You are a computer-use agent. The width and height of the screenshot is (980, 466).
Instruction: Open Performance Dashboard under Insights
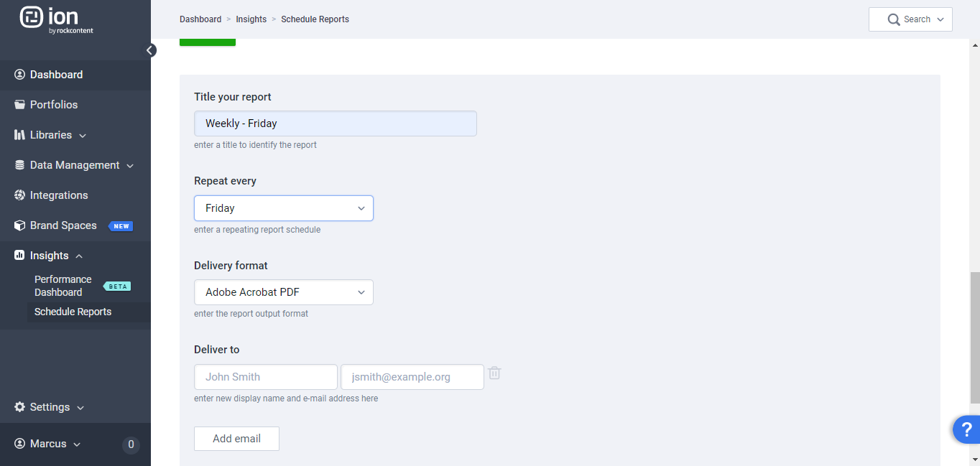63,286
